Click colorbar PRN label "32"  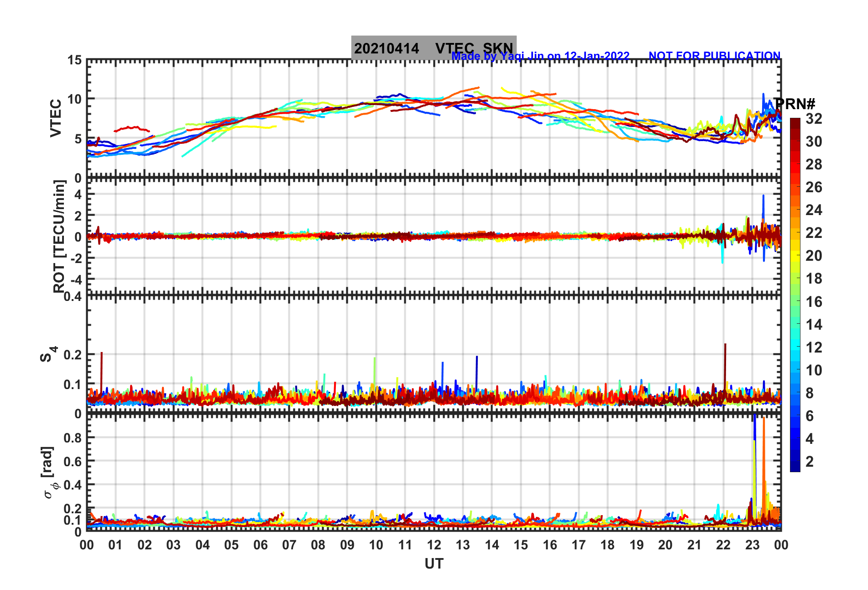pyautogui.click(x=814, y=119)
